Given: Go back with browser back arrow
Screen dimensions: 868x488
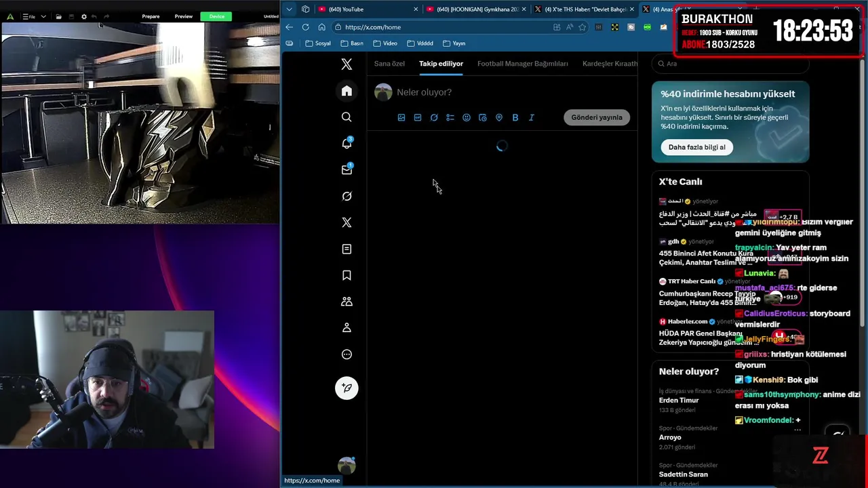Looking at the screenshot, I should pyautogui.click(x=290, y=27).
